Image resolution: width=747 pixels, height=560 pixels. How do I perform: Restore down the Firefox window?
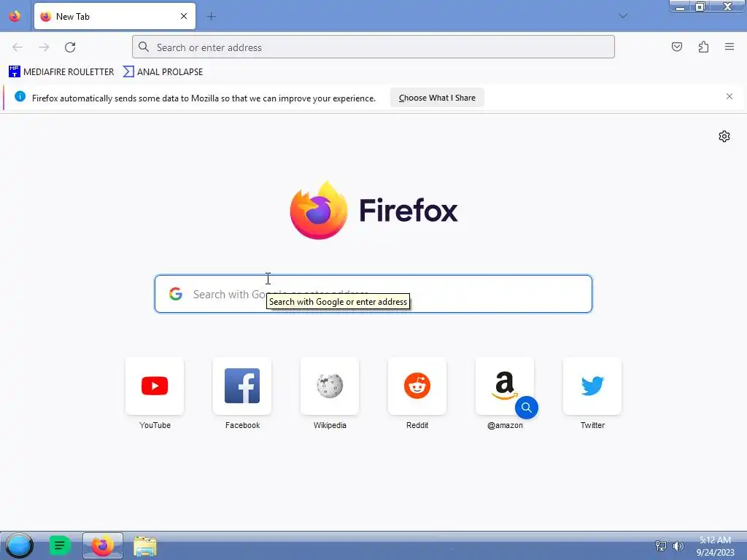[700, 6]
